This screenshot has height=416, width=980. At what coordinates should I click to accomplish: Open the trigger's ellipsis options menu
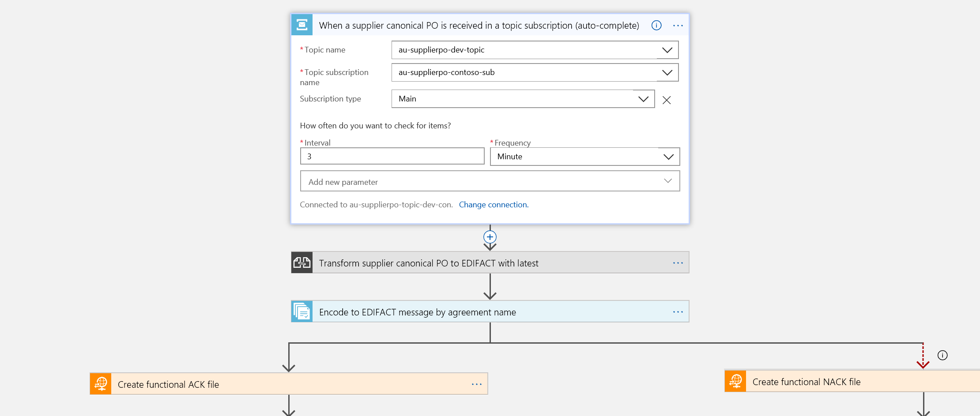678,26
